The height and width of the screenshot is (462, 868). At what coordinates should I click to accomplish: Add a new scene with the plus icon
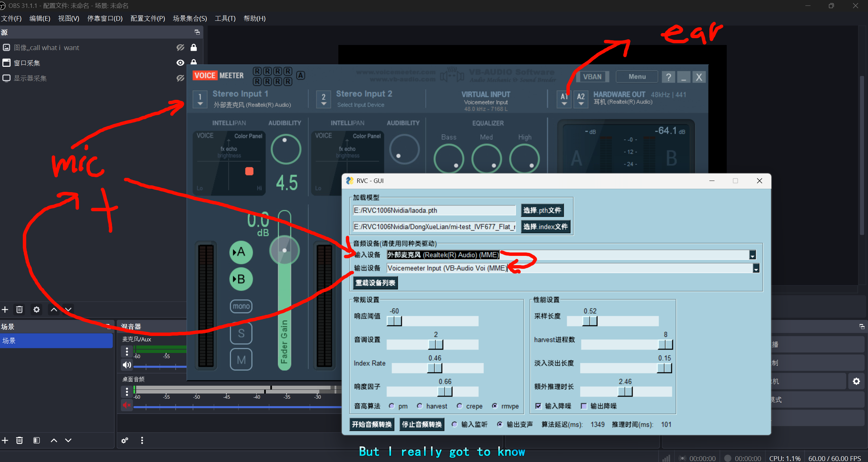[5, 440]
